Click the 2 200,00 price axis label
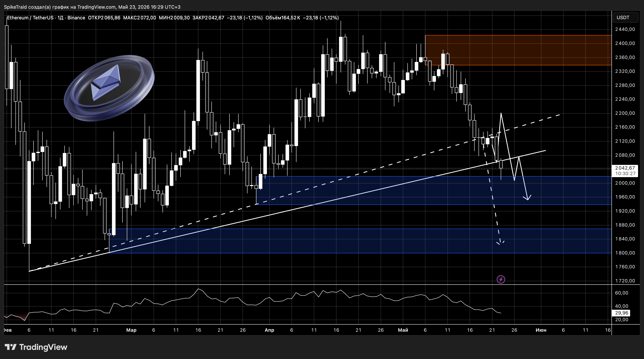Image resolution: width=644 pixels, height=359 pixels. click(625, 113)
